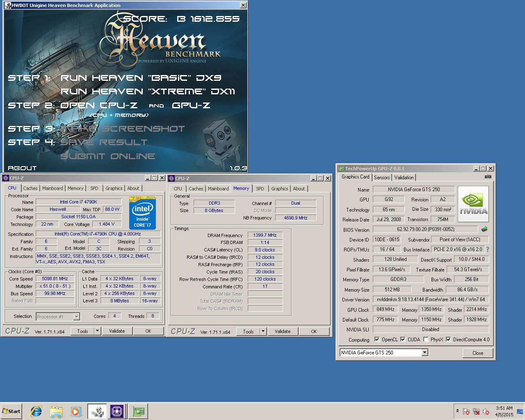
Task: Minimize the GPU-Z window
Action: (x=476, y=168)
